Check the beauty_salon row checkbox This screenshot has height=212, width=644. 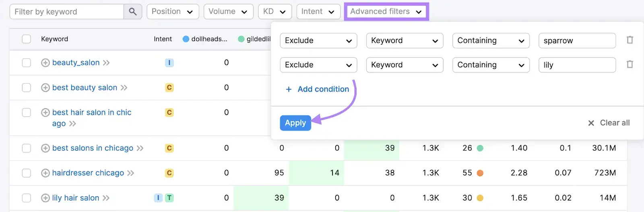(x=27, y=63)
